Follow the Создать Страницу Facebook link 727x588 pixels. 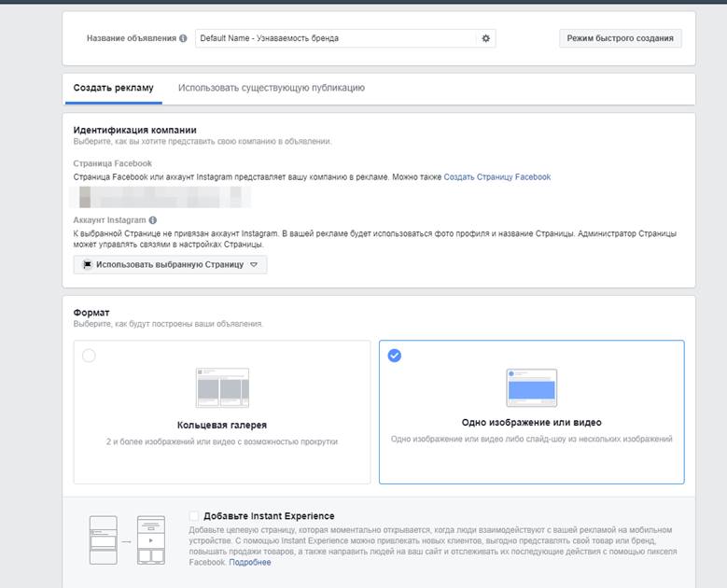click(496, 176)
